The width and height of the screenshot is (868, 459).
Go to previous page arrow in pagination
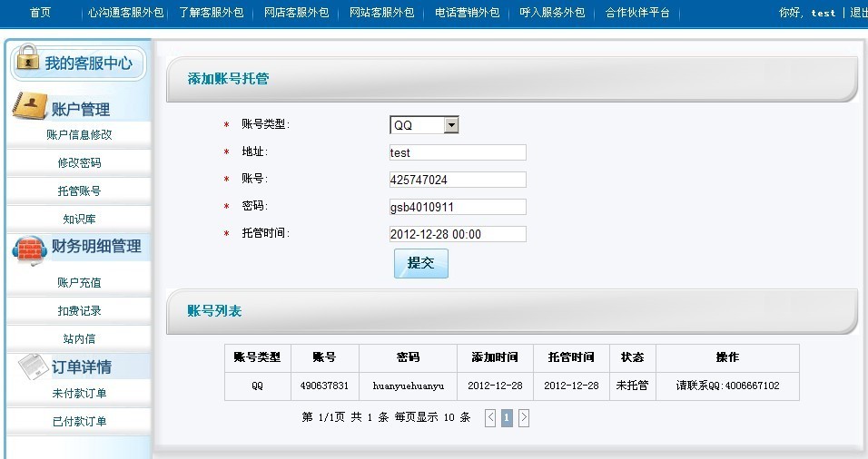(490, 417)
